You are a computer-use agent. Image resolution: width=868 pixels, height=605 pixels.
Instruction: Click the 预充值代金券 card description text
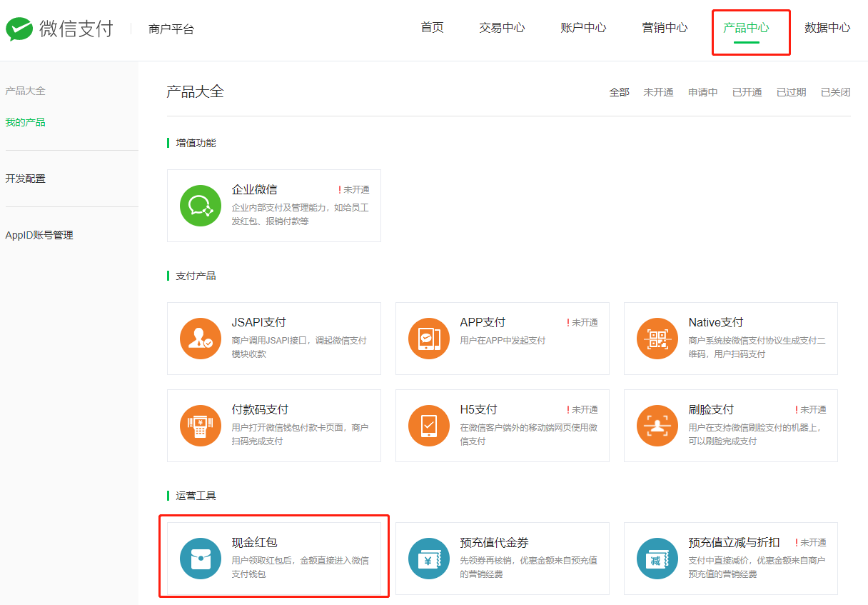528,567
